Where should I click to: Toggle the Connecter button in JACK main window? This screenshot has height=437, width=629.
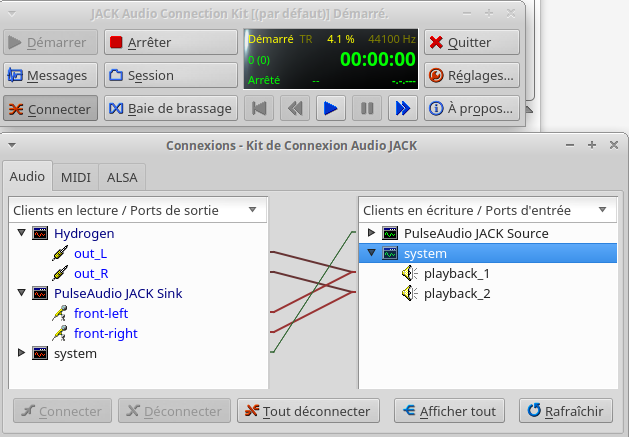tap(51, 108)
